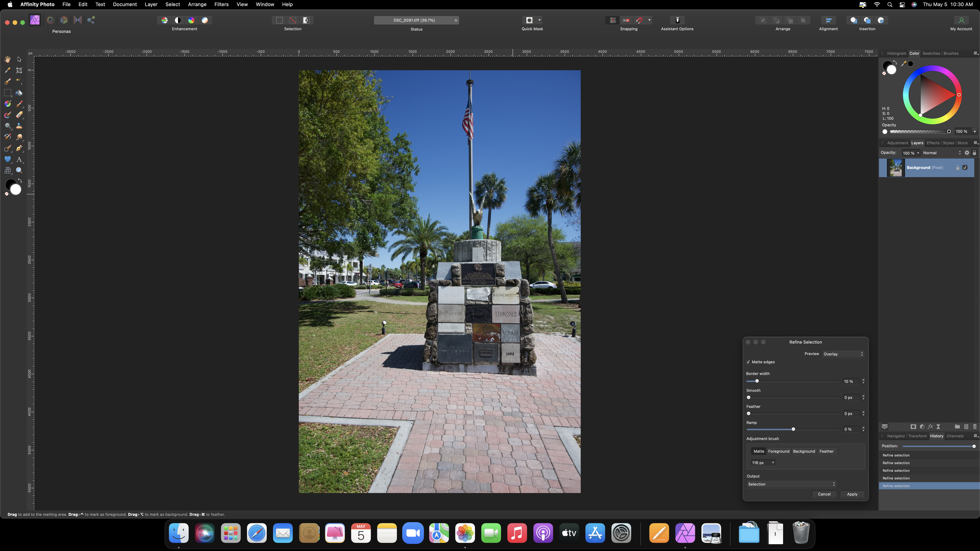Toggle Move By Whole Pixels
The width and height of the screenshot is (980, 551).
pyautogui.click(x=626, y=20)
